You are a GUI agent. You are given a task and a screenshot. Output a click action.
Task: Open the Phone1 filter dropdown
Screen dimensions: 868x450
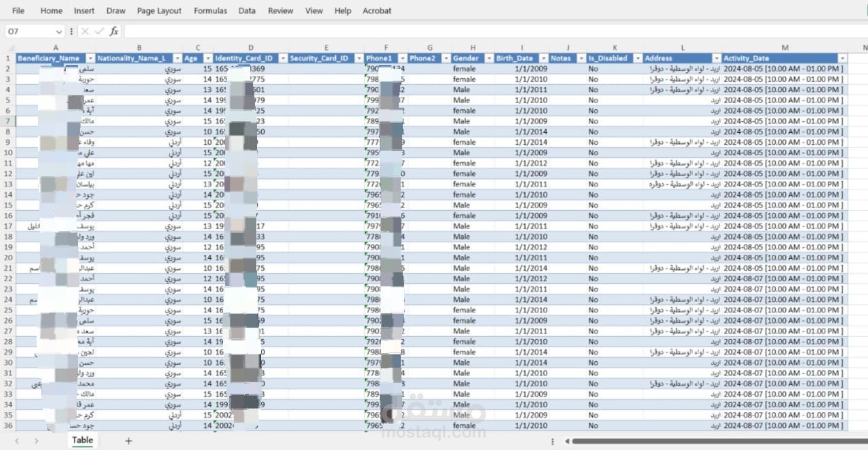402,58
